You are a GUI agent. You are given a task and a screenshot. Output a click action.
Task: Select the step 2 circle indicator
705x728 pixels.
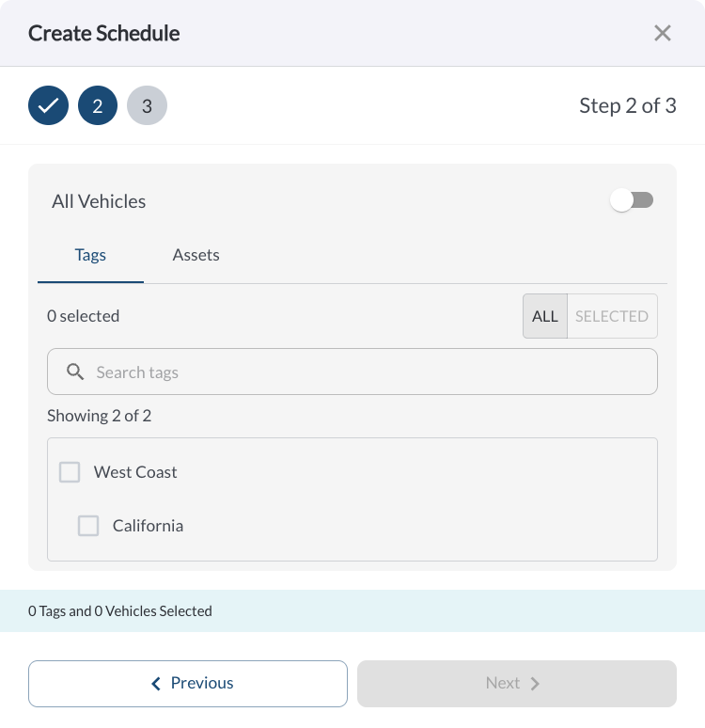tap(98, 105)
